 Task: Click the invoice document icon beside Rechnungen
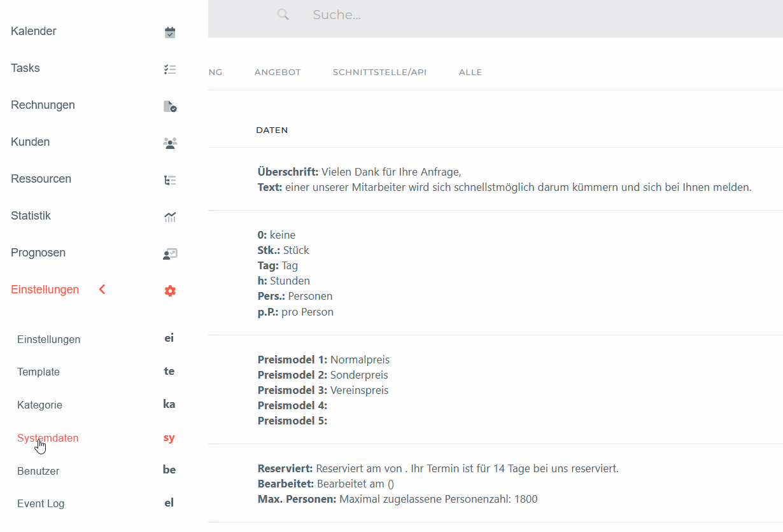(x=170, y=106)
